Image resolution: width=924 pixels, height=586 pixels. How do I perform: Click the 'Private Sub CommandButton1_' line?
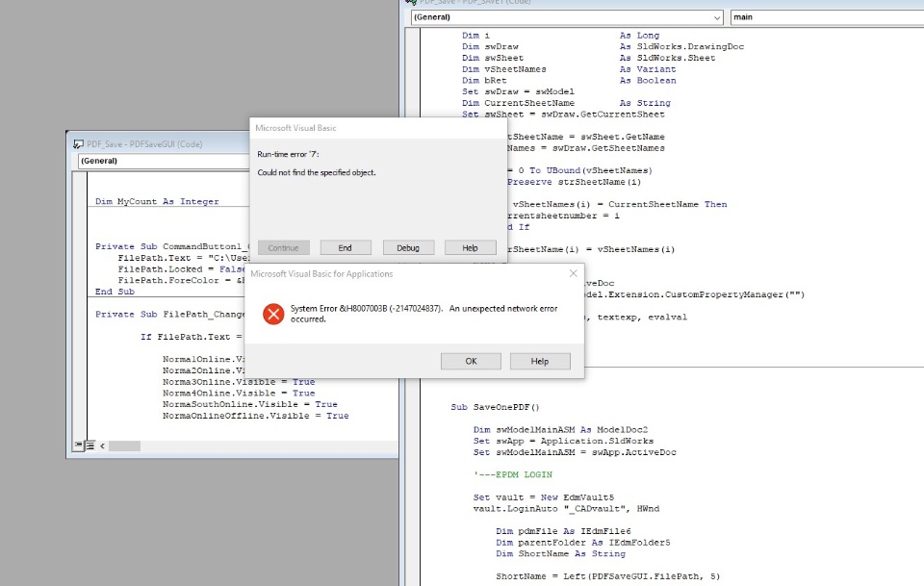tap(172, 246)
